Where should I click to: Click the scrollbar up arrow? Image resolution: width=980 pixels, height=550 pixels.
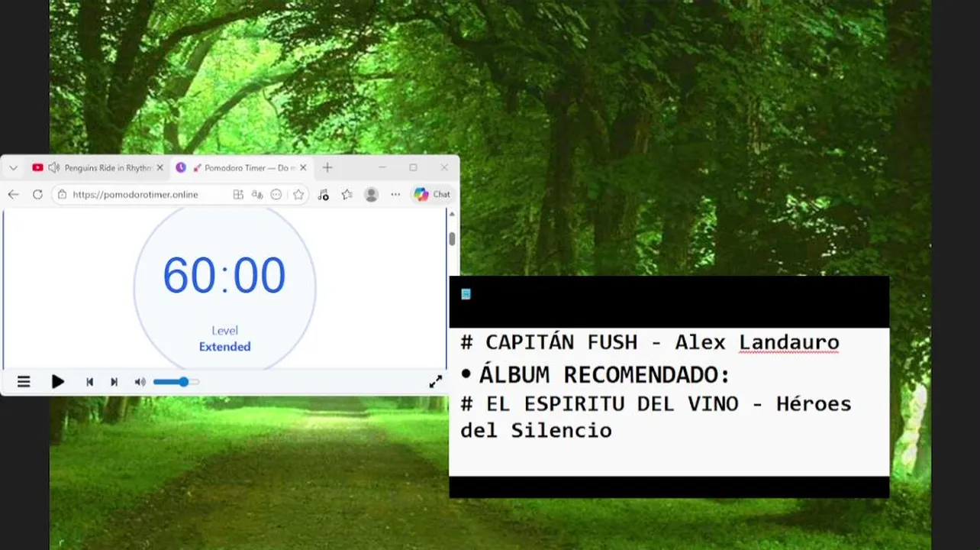[452, 215]
